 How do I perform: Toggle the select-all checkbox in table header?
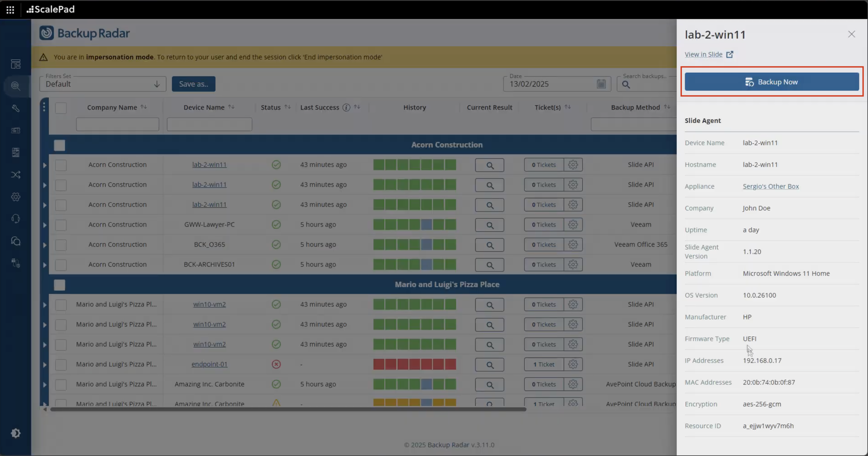click(x=61, y=108)
